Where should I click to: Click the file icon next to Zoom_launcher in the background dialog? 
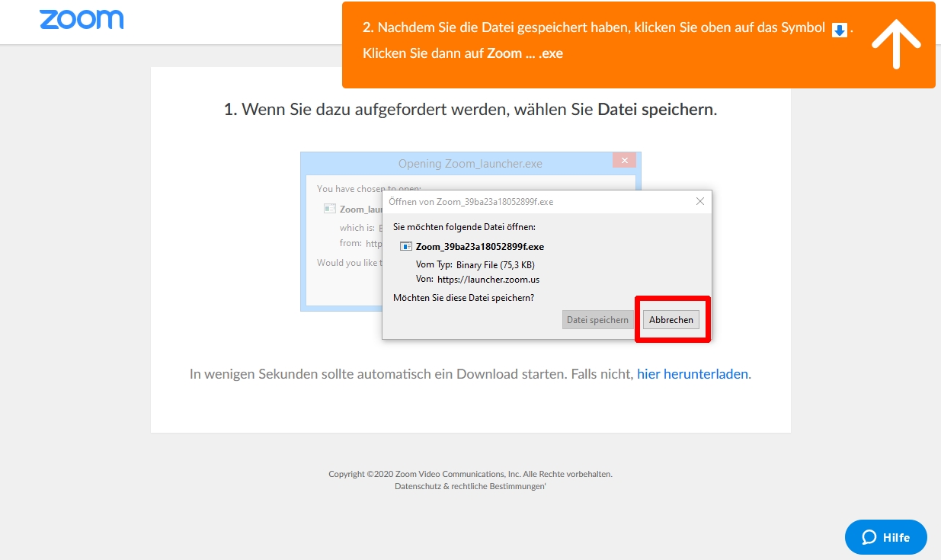(x=329, y=209)
